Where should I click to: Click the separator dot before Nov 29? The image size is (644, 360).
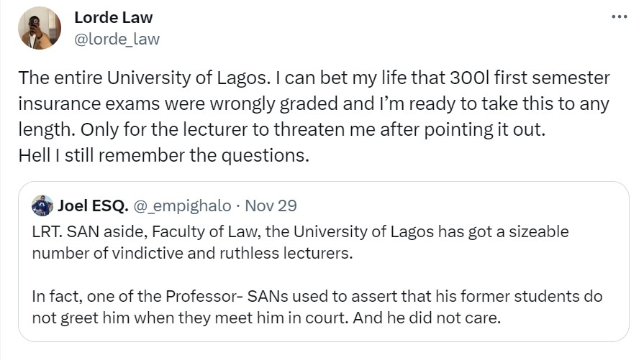(239, 206)
